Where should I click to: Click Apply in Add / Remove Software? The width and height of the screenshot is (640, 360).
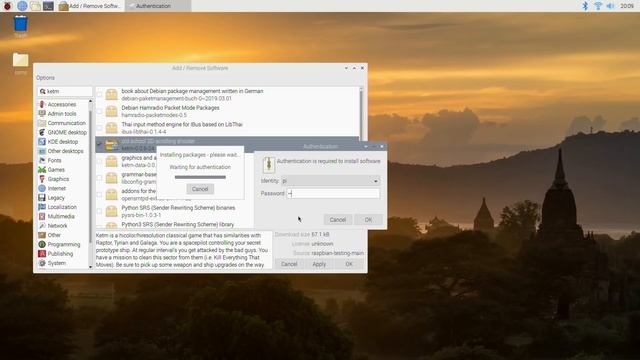(319, 264)
